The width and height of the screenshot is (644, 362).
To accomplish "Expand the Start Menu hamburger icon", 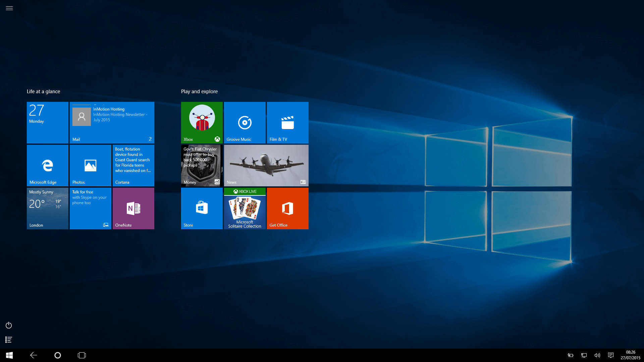I will (9, 8).
